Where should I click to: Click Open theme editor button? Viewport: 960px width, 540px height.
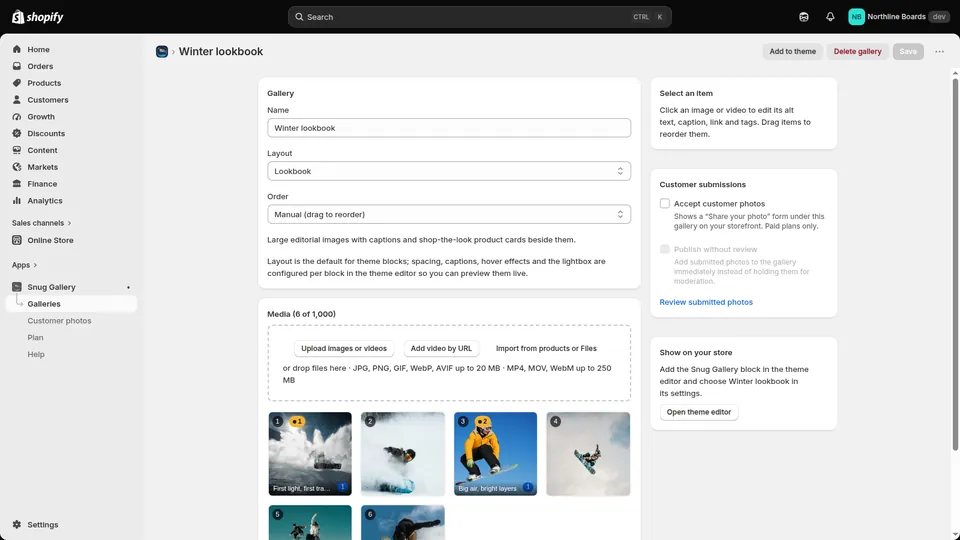[x=699, y=412]
